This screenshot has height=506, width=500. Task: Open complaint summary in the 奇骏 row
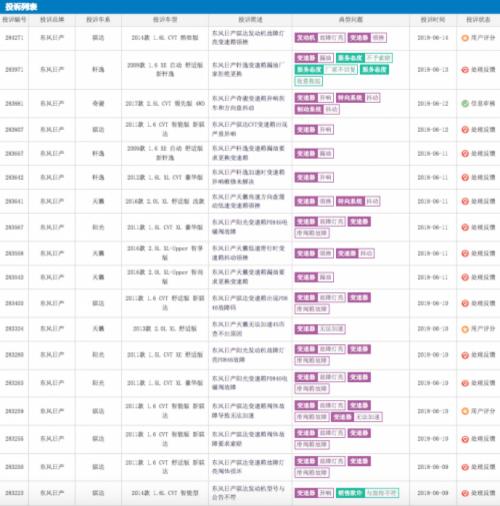click(x=248, y=103)
